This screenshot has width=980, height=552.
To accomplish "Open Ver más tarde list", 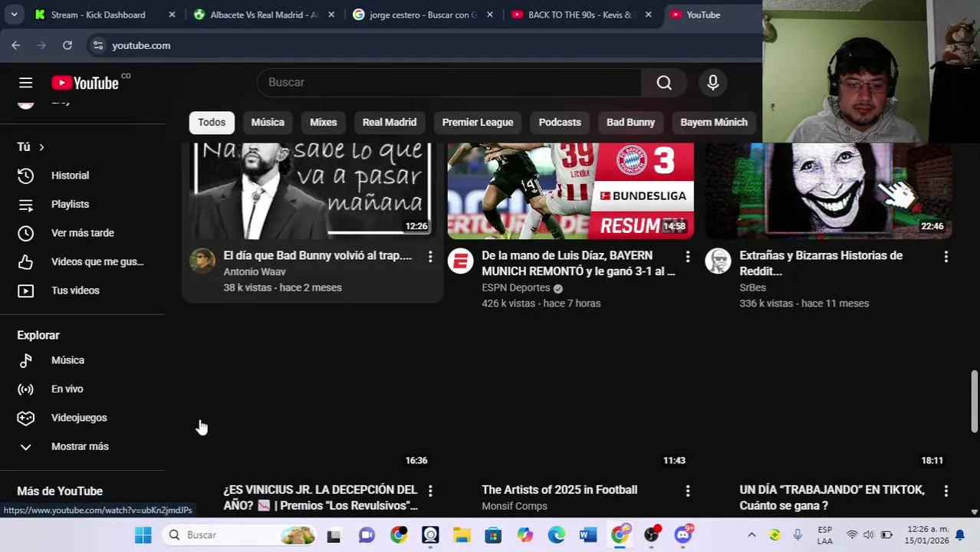I will pyautogui.click(x=82, y=233).
